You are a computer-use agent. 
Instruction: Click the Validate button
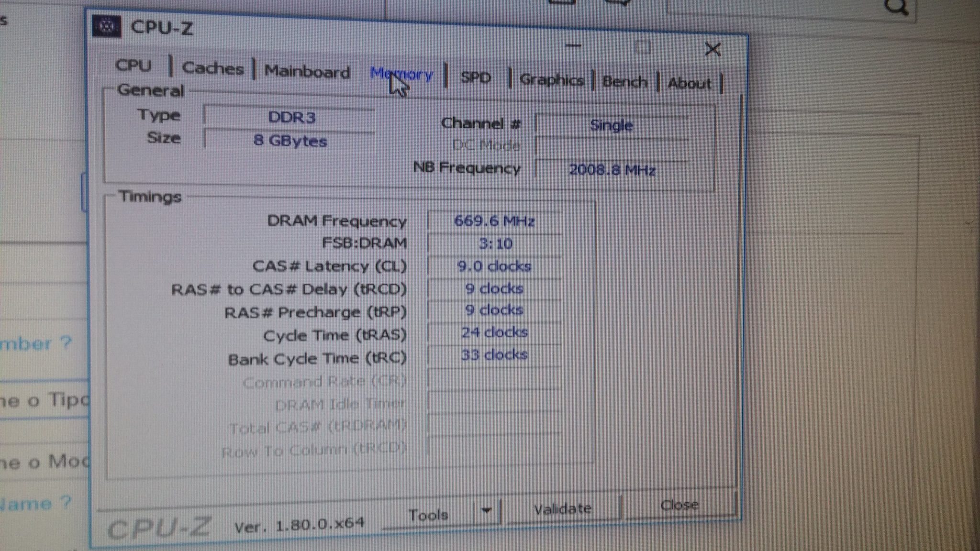click(x=563, y=508)
